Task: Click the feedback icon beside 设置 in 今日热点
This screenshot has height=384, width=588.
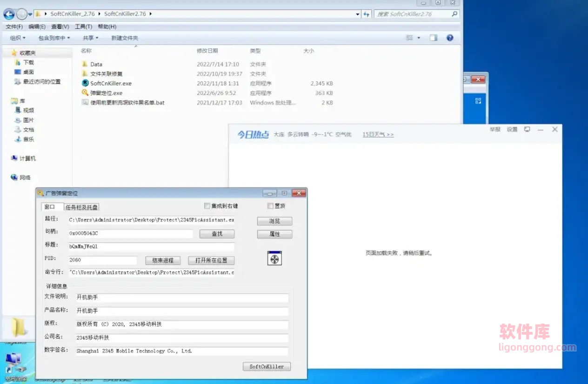Action: 527,129
